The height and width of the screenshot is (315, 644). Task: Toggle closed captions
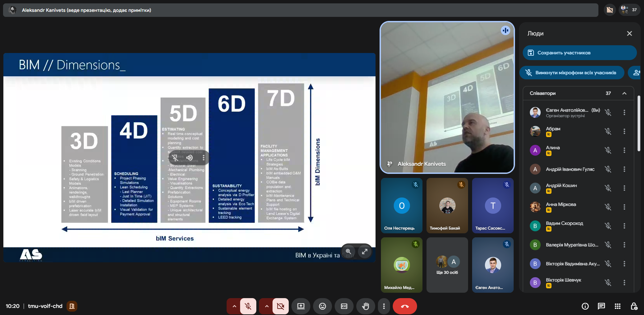344,306
